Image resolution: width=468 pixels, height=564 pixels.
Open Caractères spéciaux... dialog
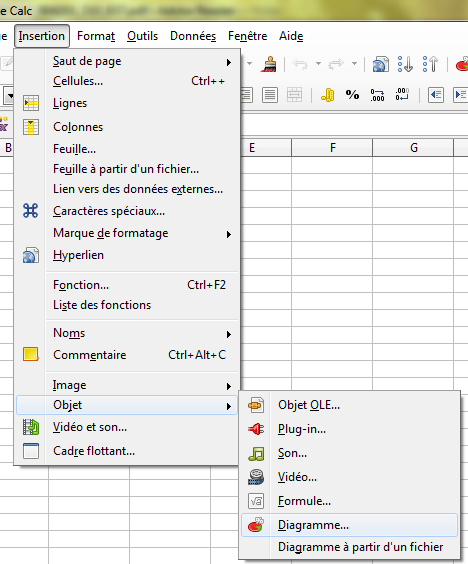coord(127,211)
